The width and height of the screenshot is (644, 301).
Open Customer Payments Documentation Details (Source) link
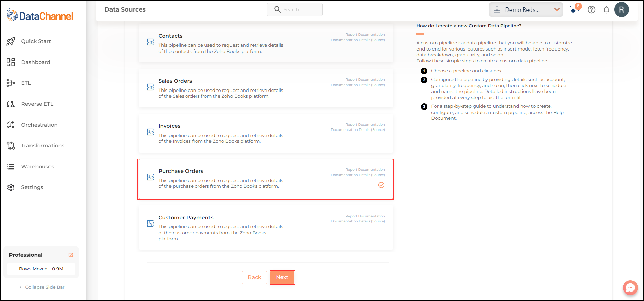coord(358,221)
